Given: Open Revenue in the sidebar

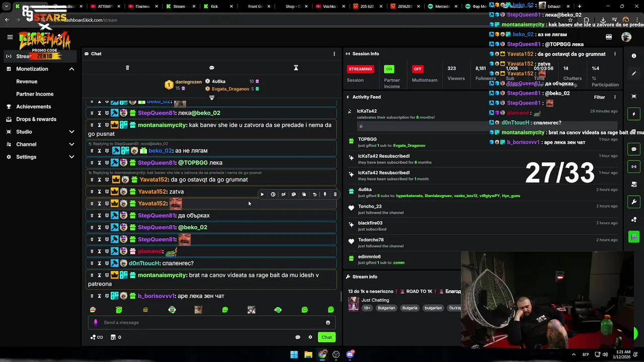Looking at the screenshot, I should (27, 81).
